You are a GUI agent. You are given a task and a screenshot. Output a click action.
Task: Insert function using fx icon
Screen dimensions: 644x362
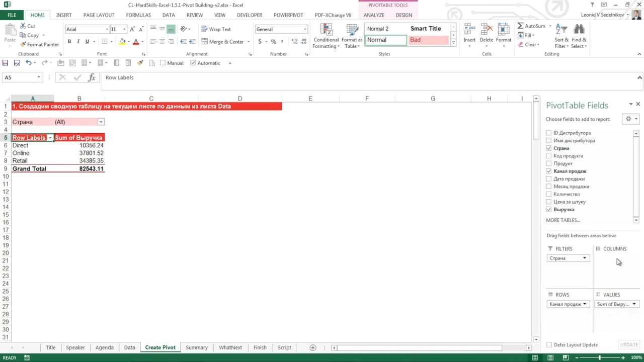(x=92, y=77)
